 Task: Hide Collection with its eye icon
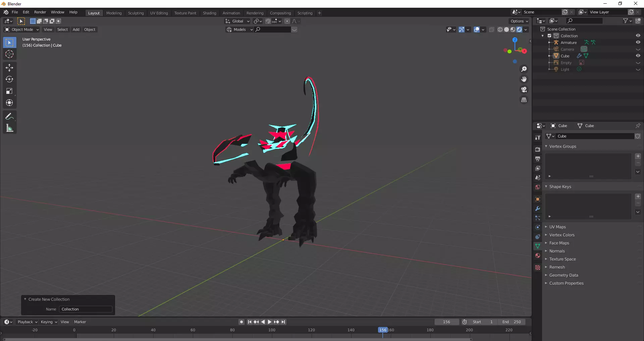tap(638, 36)
